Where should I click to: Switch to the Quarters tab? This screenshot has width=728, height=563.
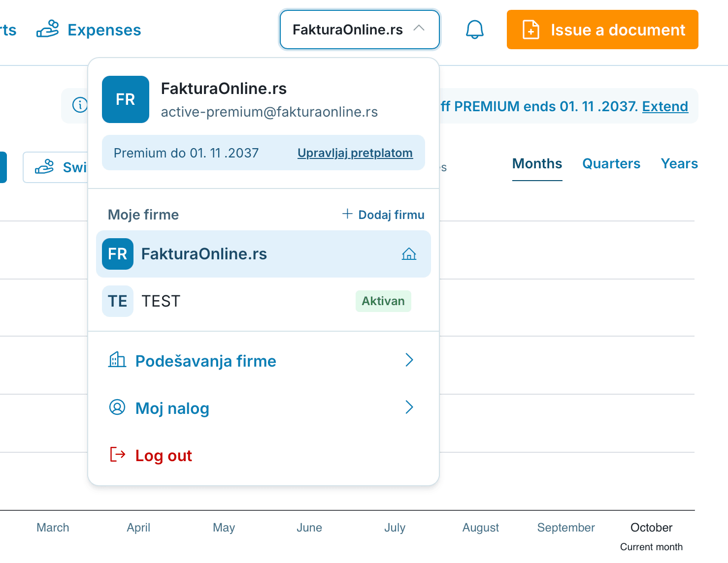pos(611,164)
